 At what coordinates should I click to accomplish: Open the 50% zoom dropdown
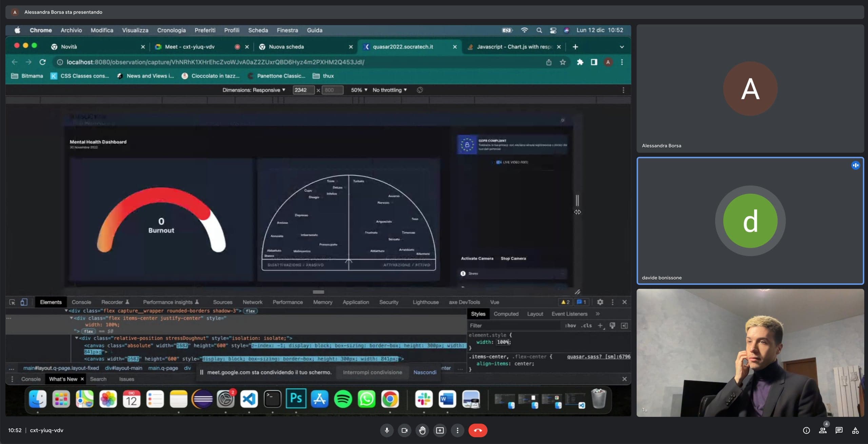359,90
